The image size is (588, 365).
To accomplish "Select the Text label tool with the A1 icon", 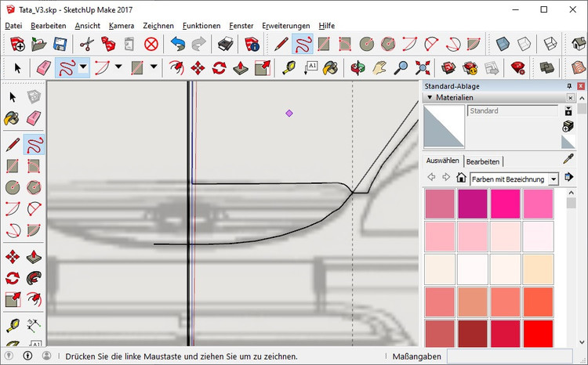I will click(x=310, y=68).
